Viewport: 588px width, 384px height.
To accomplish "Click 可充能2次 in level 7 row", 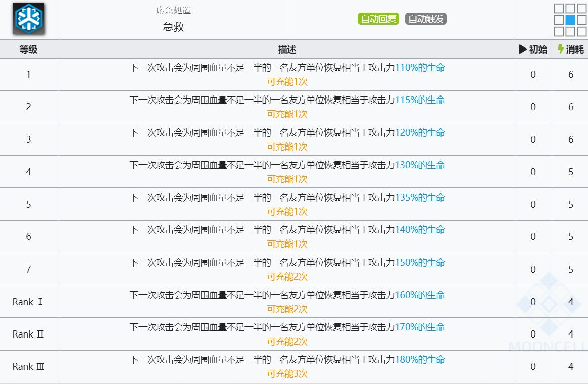I will pyautogui.click(x=287, y=276).
